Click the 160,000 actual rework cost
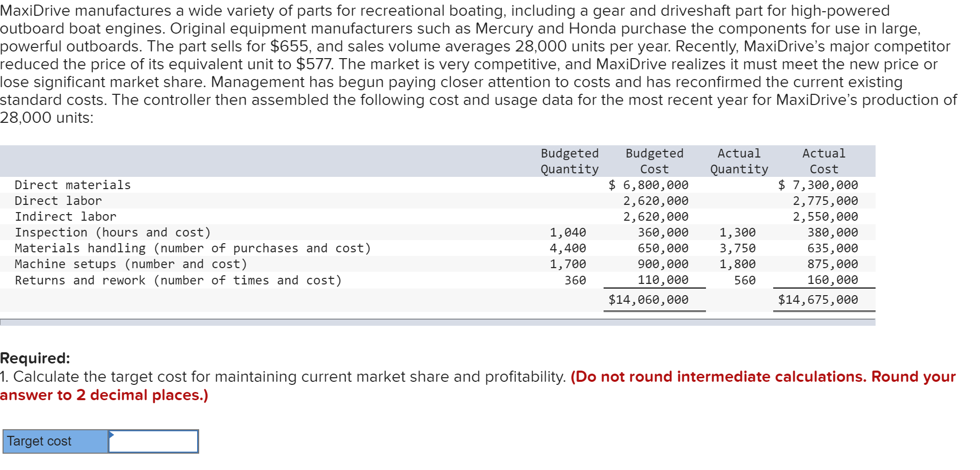 click(833, 280)
